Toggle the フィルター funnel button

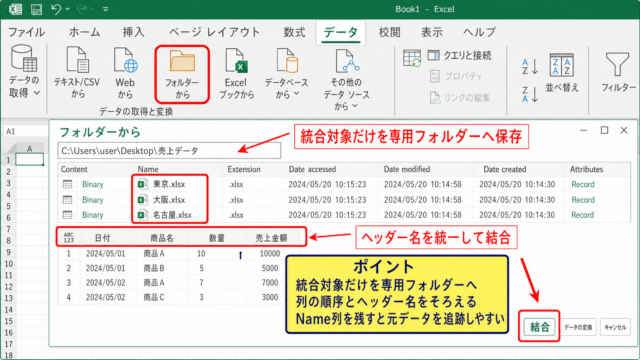[618, 72]
